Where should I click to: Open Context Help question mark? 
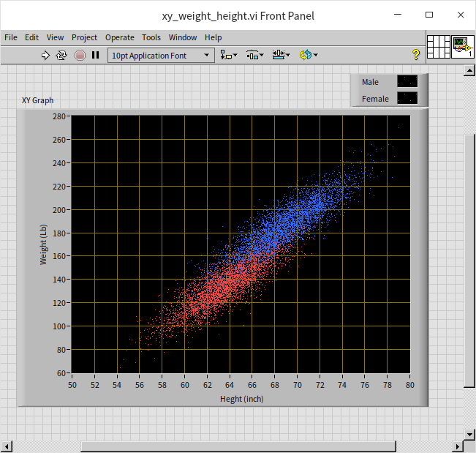coord(416,55)
